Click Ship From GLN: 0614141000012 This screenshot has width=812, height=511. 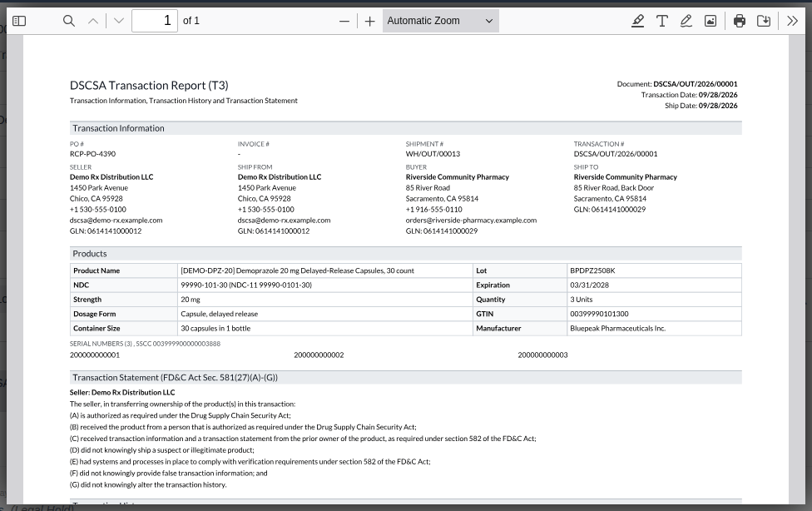pos(274,231)
